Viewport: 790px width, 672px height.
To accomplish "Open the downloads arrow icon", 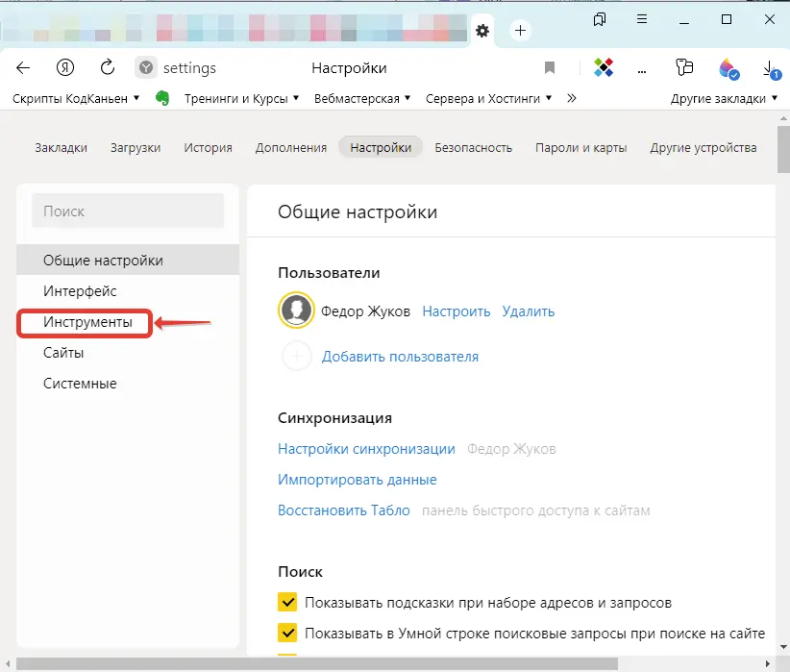I will coord(770,68).
